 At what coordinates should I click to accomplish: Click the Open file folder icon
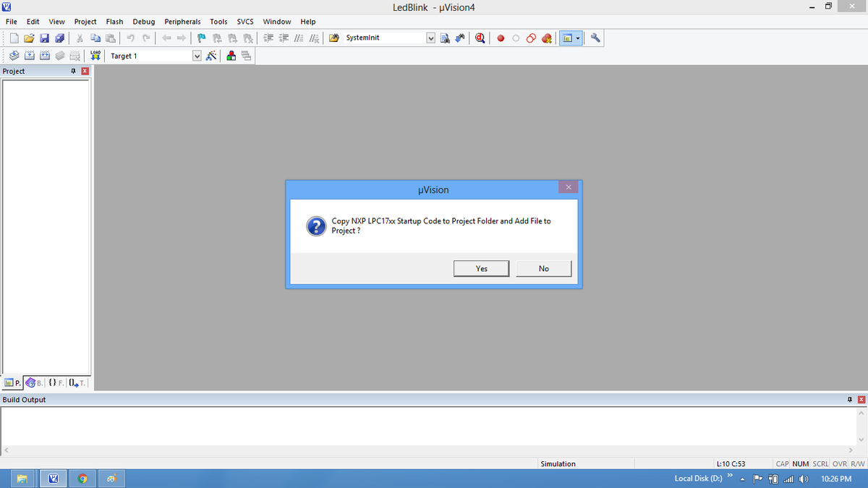click(29, 38)
